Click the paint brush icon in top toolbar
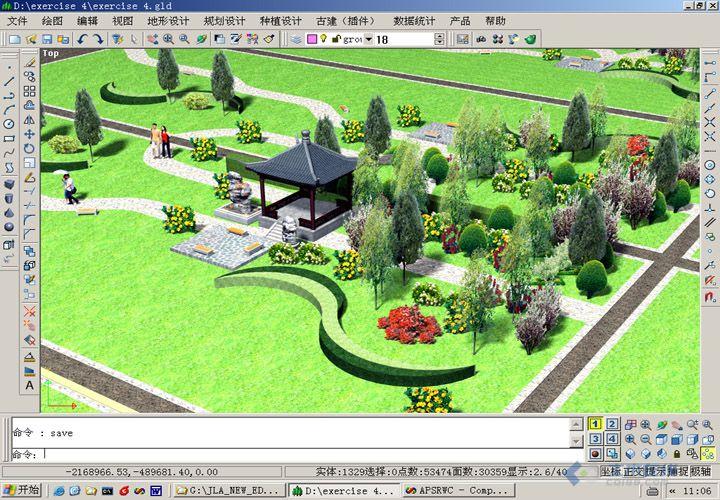This screenshot has height=500, width=720. coord(270,39)
